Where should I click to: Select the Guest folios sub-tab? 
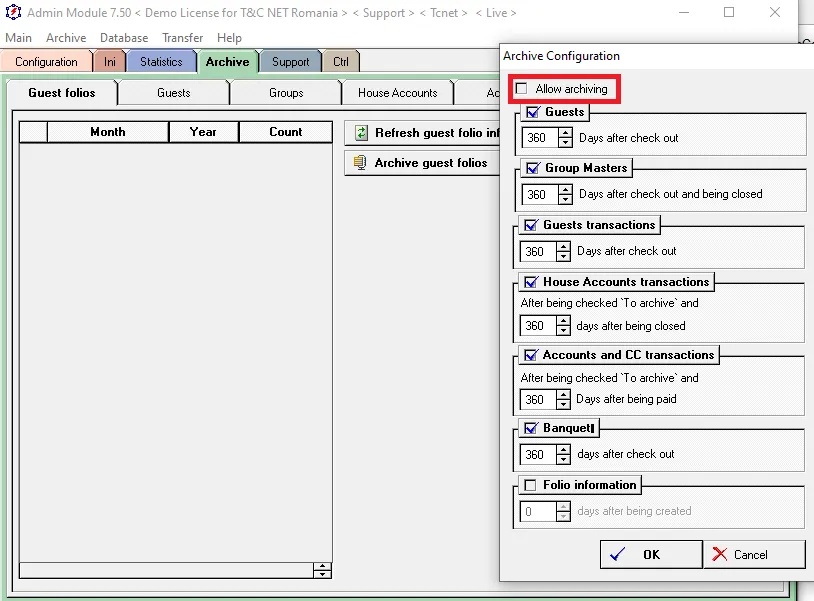pyautogui.click(x=62, y=93)
